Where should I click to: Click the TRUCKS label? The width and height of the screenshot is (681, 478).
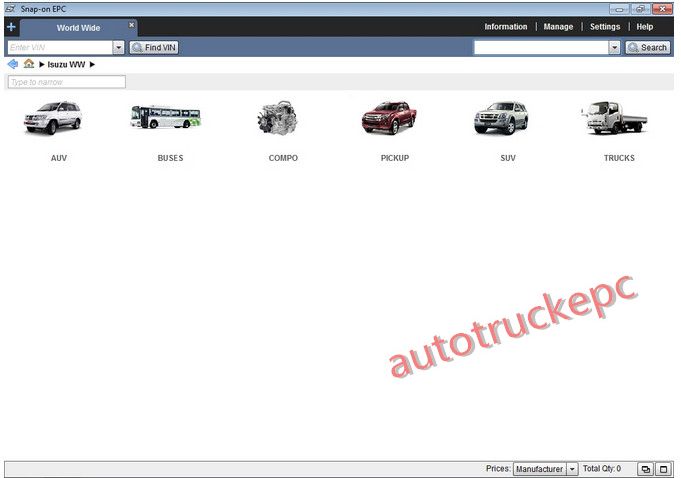(x=619, y=158)
